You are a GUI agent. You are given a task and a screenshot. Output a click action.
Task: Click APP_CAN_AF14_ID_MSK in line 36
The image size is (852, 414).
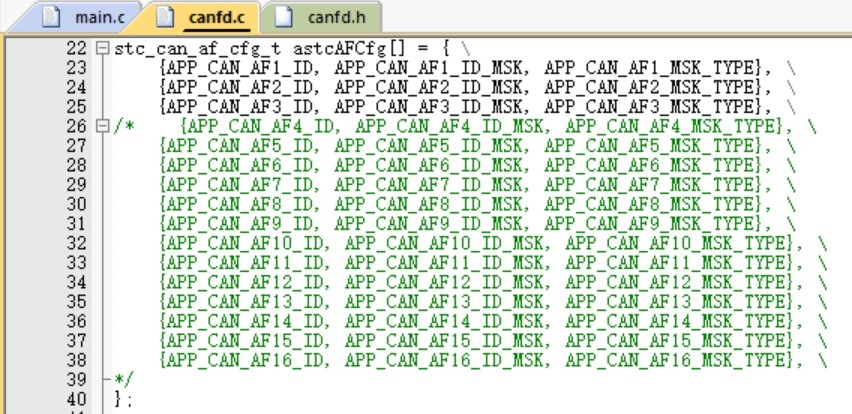coord(444,321)
